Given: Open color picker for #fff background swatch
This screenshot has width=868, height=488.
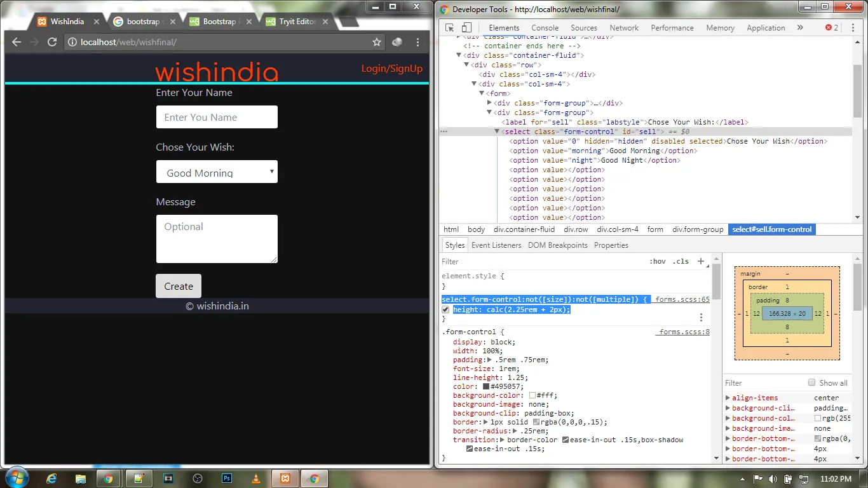Looking at the screenshot, I should click(x=532, y=395).
